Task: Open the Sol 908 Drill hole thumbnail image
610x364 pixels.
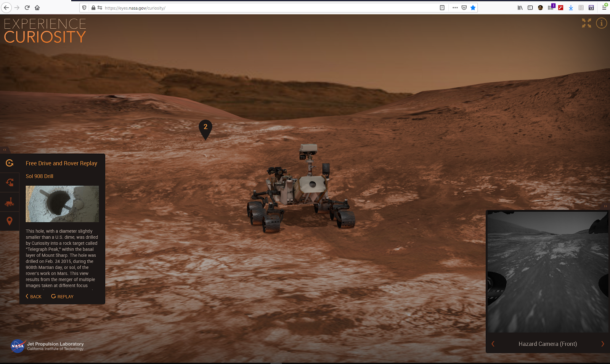Action: pyautogui.click(x=62, y=204)
